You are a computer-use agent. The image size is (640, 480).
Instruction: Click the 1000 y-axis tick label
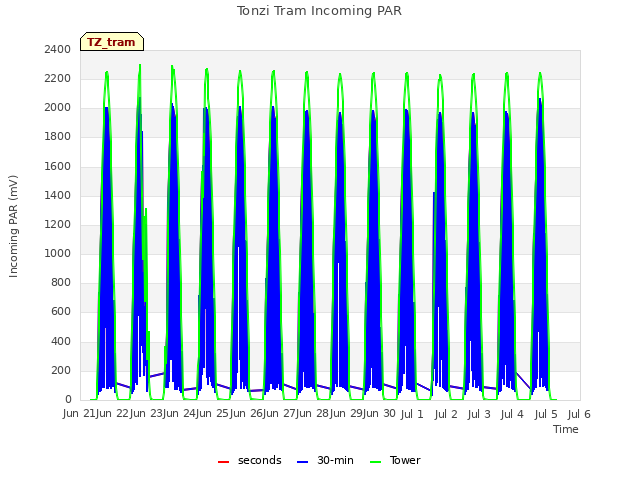click(x=58, y=253)
